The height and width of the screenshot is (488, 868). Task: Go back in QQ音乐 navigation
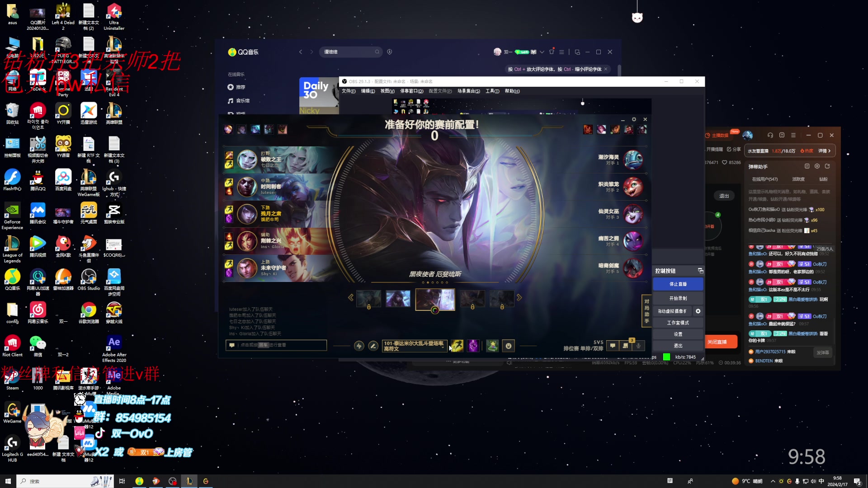click(x=301, y=52)
